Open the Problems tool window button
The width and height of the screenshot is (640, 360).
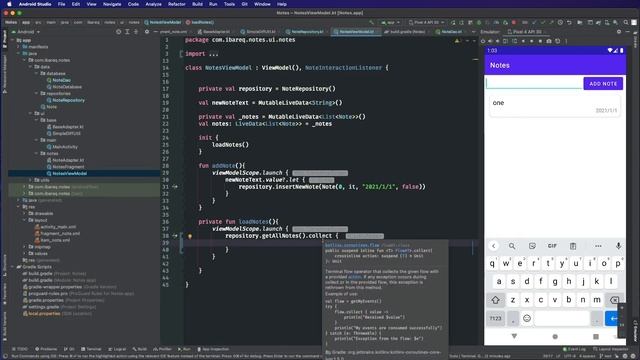[x=46, y=349]
